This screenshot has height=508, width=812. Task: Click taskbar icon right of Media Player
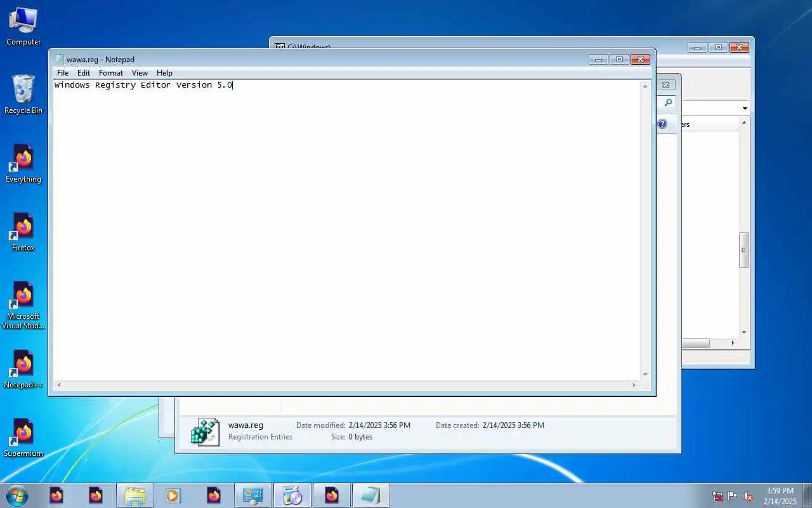214,495
